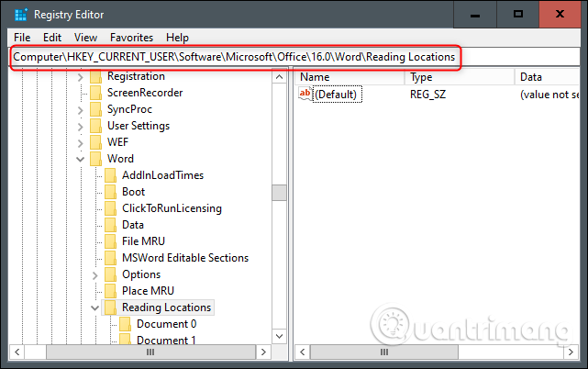Image resolution: width=588 pixels, height=369 pixels.
Task: Expand the User Settings key
Action: click(x=80, y=127)
